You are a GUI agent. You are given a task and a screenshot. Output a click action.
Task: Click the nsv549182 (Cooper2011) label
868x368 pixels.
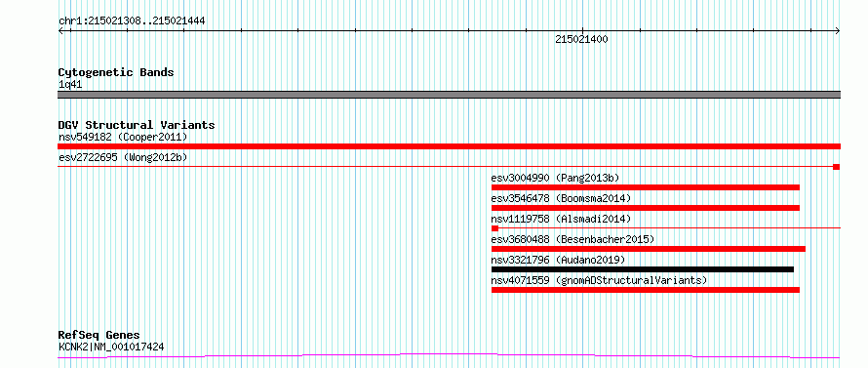[123, 137]
